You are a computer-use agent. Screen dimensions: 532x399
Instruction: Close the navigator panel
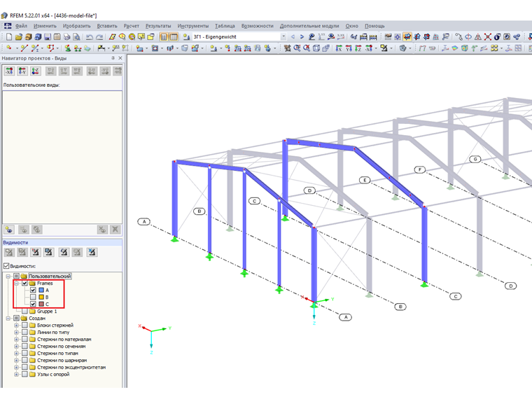120,58
